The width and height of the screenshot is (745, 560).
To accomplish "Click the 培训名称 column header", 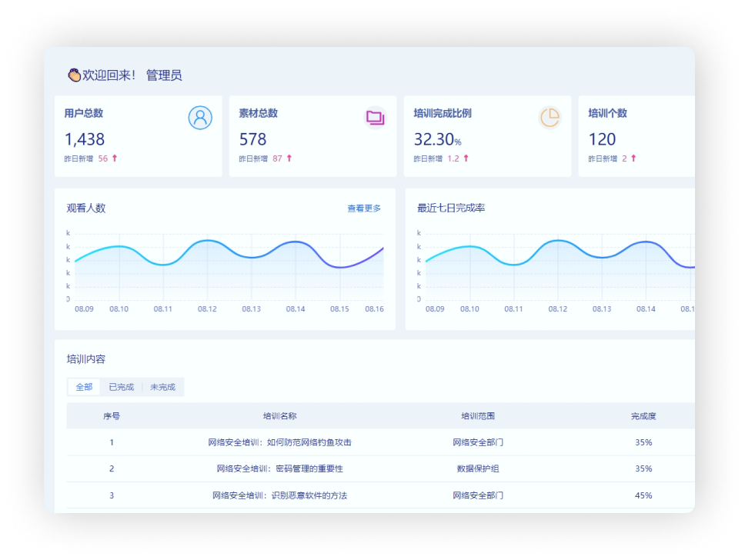I will tap(279, 416).
